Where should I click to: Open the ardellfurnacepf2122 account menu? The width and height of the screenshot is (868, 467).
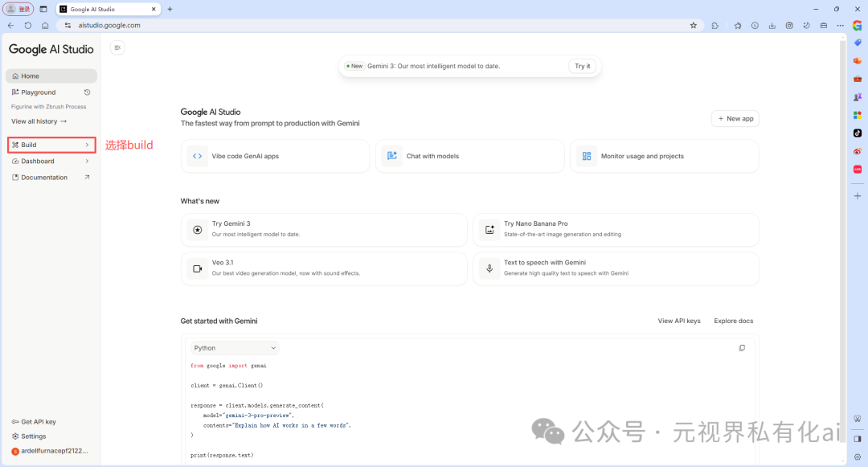tap(50, 451)
